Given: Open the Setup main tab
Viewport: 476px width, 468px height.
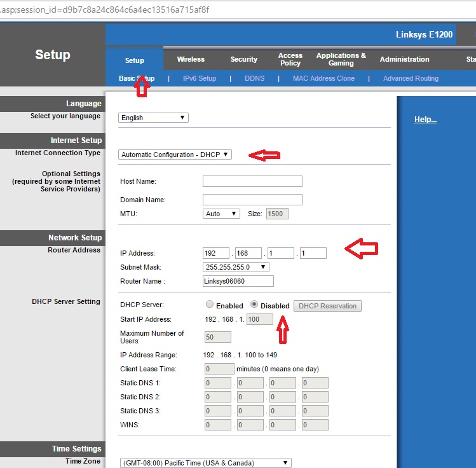Looking at the screenshot, I should [135, 60].
